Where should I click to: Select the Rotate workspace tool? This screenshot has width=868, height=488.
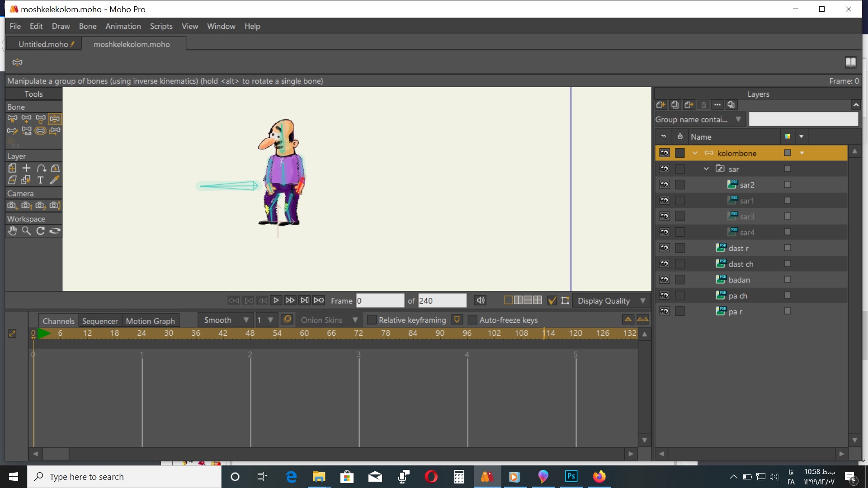point(40,231)
